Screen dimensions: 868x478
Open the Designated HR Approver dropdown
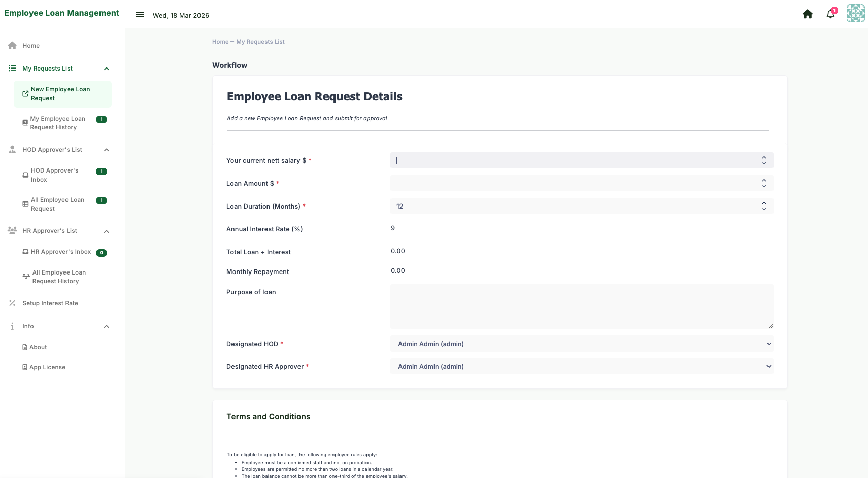pyautogui.click(x=581, y=367)
